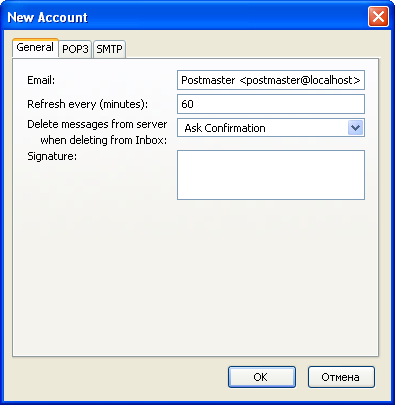Click the Отмена cancel button
The width and height of the screenshot is (395, 405).
point(341,377)
